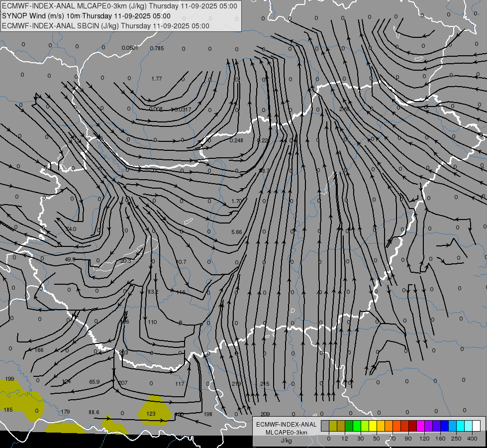Select the map value 2.65
The image size is (487, 448).
[344, 109]
